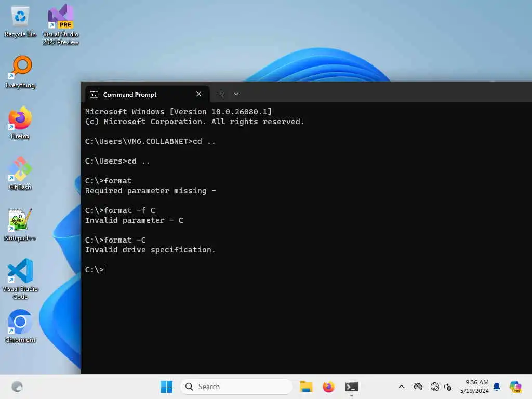Viewport: 532px width, 399px height.
Task: Click the Microsoft Windows version line
Action: point(179,112)
